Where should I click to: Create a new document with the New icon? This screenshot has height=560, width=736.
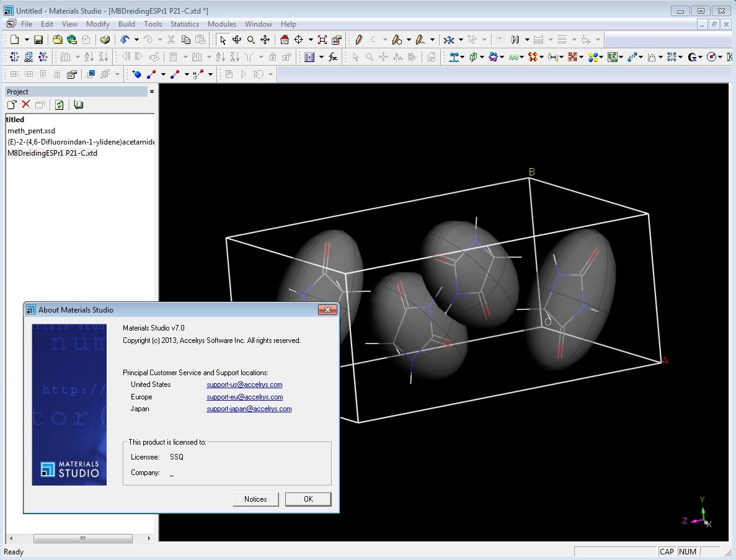pyautogui.click(x=14, y=40)
